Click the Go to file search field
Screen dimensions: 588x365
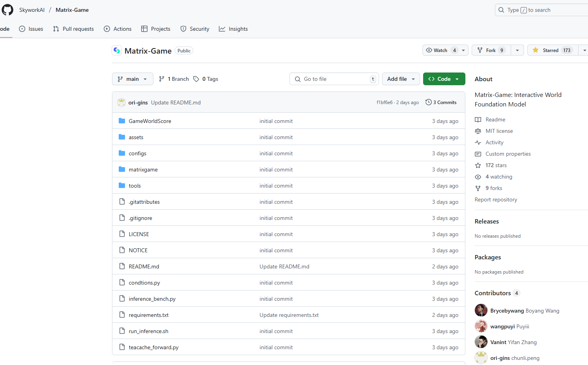[x=334, y=79]
